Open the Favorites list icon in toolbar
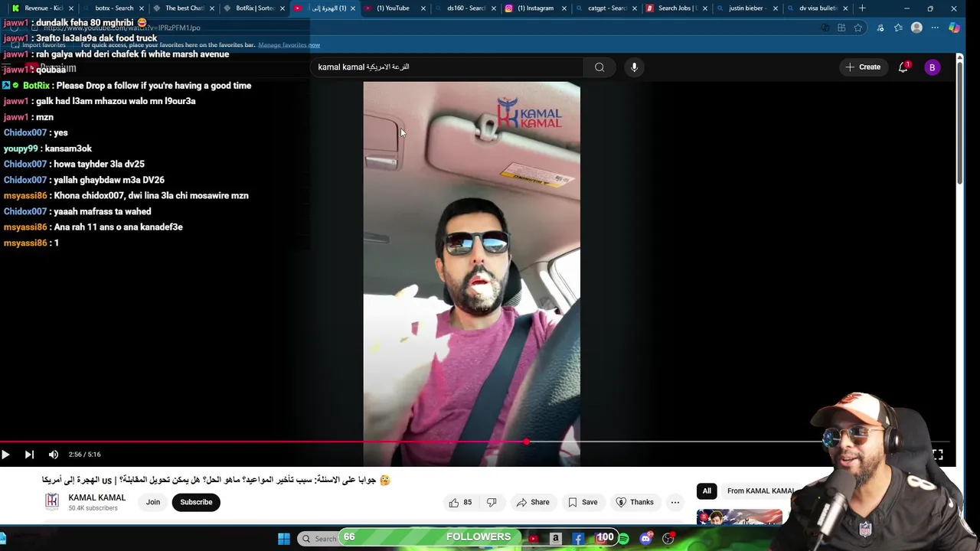Screen dimensions: 980x551 [x=898, y=28]
